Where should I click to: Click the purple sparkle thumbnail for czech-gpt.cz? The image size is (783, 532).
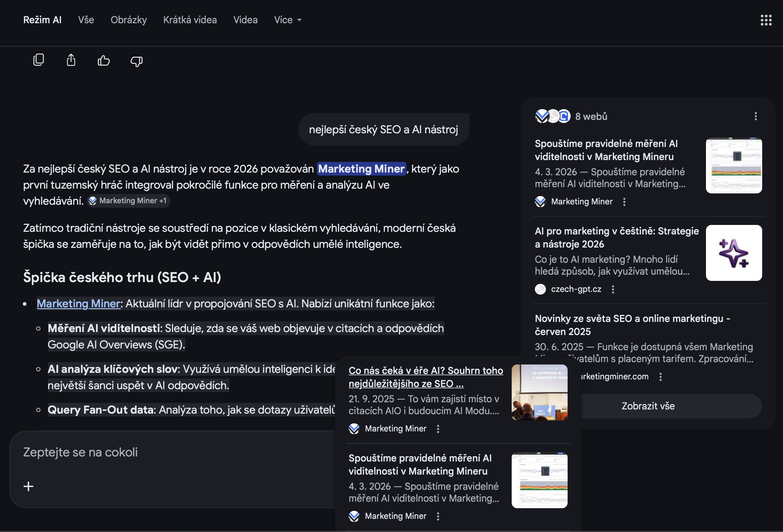point(734,253)
